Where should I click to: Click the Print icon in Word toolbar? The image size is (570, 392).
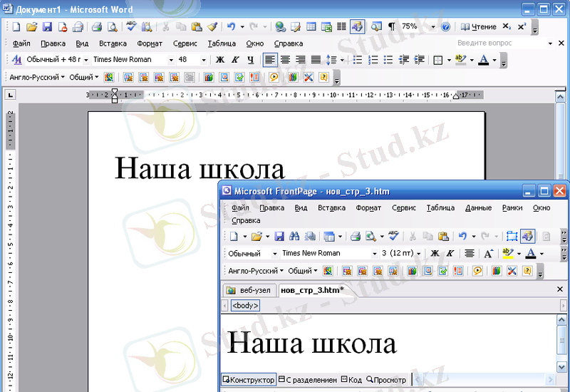(96, 26)
